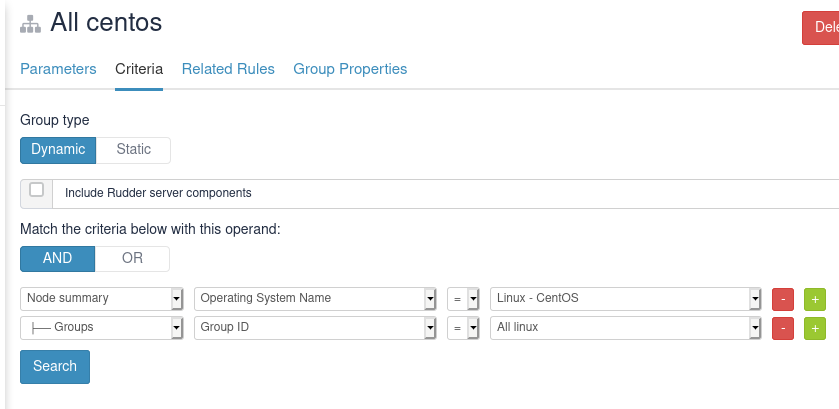The image size is (839, 409).
Task: Open the Operating System Name dropdown
Action: point(315,299)
